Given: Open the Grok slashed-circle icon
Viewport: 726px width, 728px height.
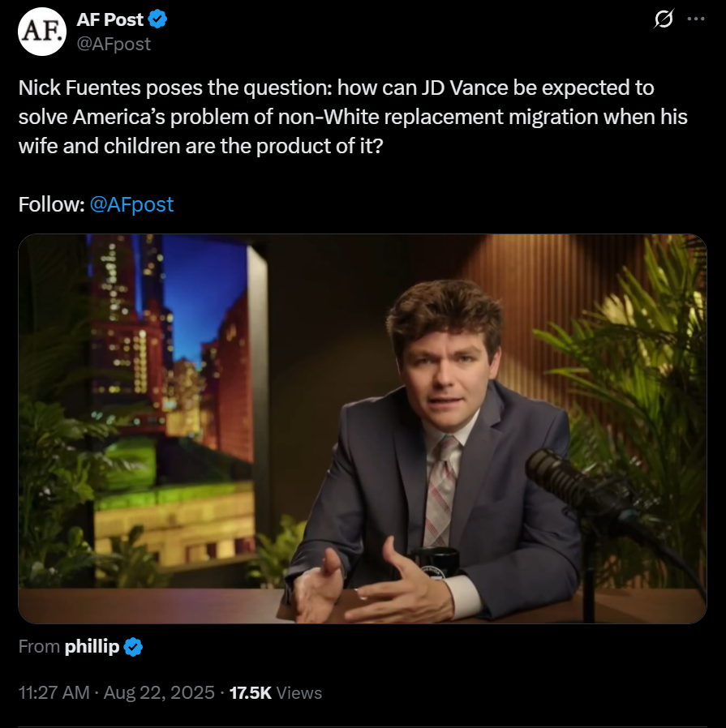Looking at the screenshot, I should 664,20.
